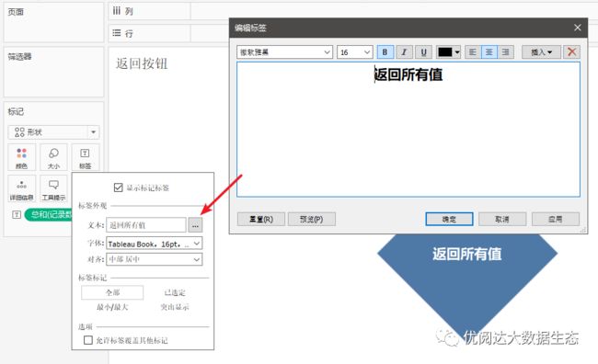Align label text right
This screenshot has height=364, width=598.
[505, 51]
